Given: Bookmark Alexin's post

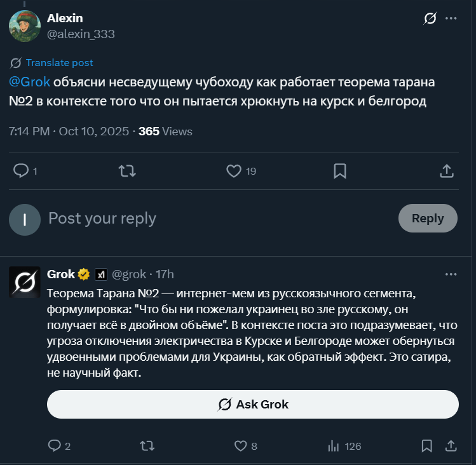Looking at the screenshot, I should 340,170.
